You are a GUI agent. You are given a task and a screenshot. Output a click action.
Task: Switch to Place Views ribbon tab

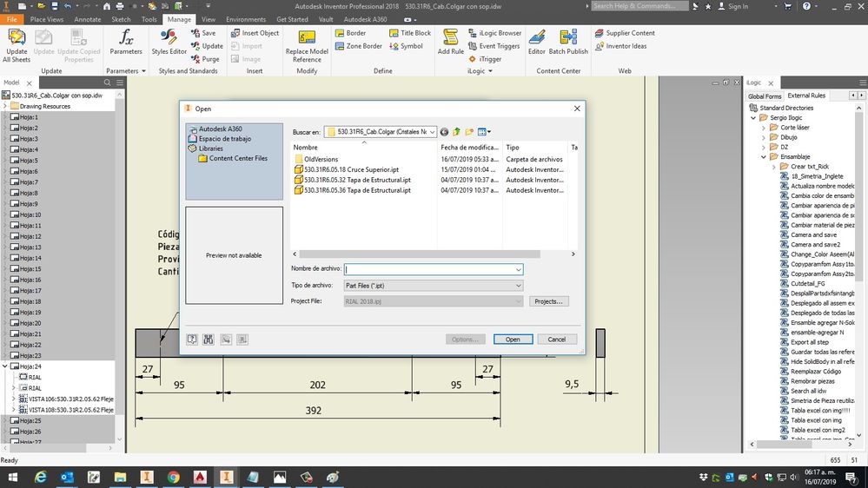[47, 19]
